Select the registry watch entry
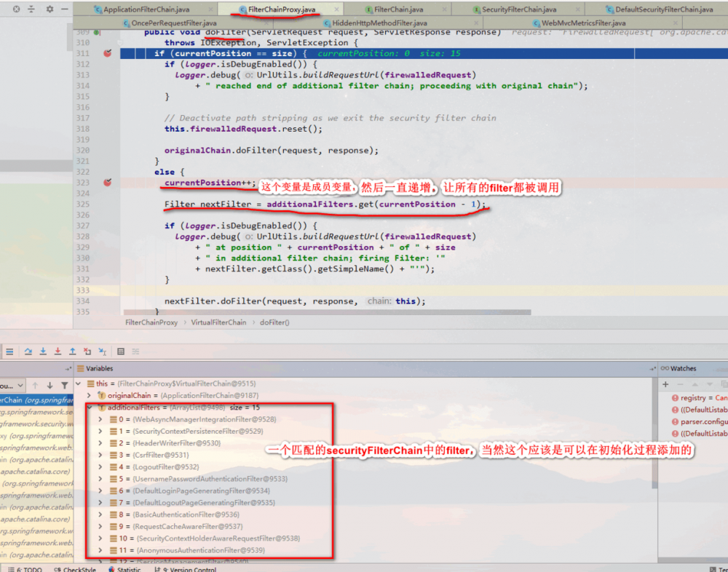 coord(699,398)
